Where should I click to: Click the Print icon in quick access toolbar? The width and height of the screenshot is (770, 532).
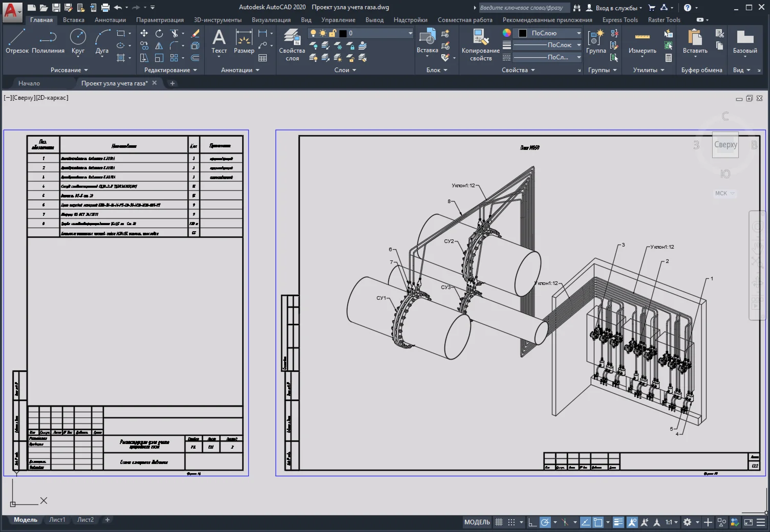[105, 8]
